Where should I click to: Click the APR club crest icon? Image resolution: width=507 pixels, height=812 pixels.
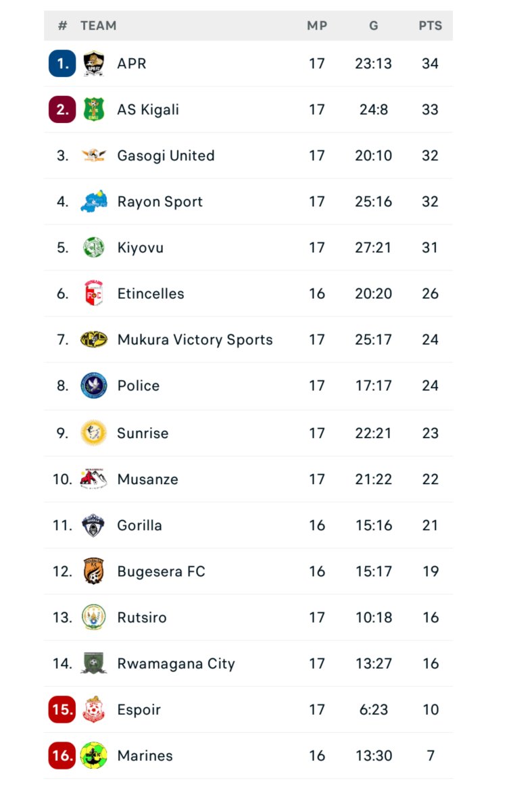(94, 64)
